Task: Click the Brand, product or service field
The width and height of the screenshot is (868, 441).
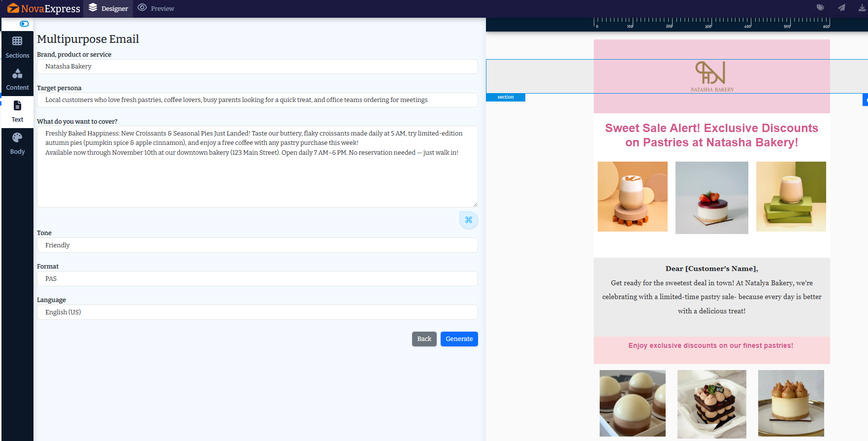Action: (x=257, y=67)
